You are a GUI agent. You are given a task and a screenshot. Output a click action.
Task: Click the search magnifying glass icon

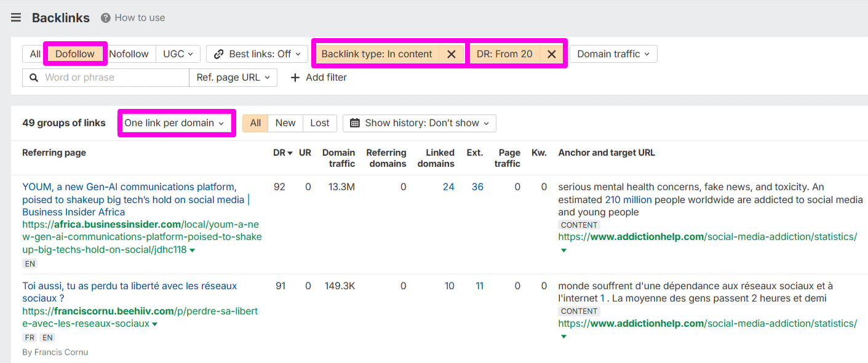[33, 77]
